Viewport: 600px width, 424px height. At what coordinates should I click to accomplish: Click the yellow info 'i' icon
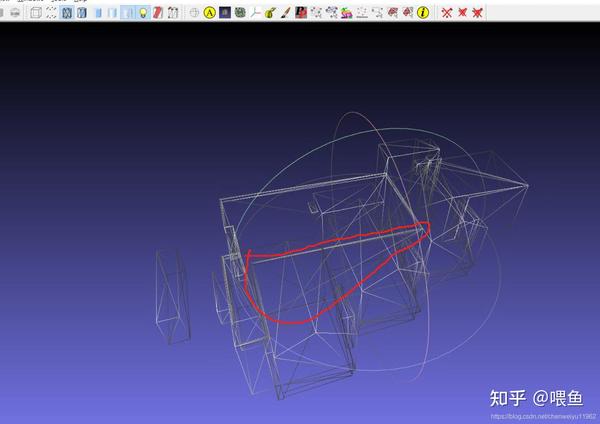click(x=423, y=13)
